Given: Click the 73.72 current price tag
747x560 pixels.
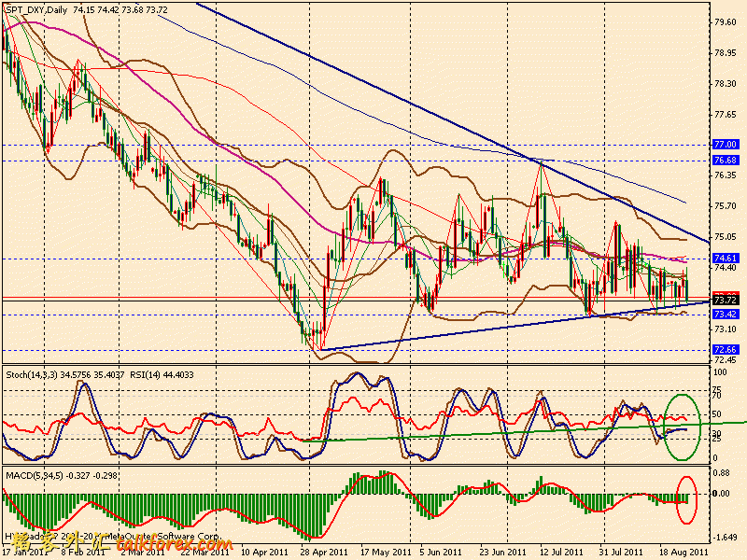Looking at the screenshot, I should click(x=726, y=301).
